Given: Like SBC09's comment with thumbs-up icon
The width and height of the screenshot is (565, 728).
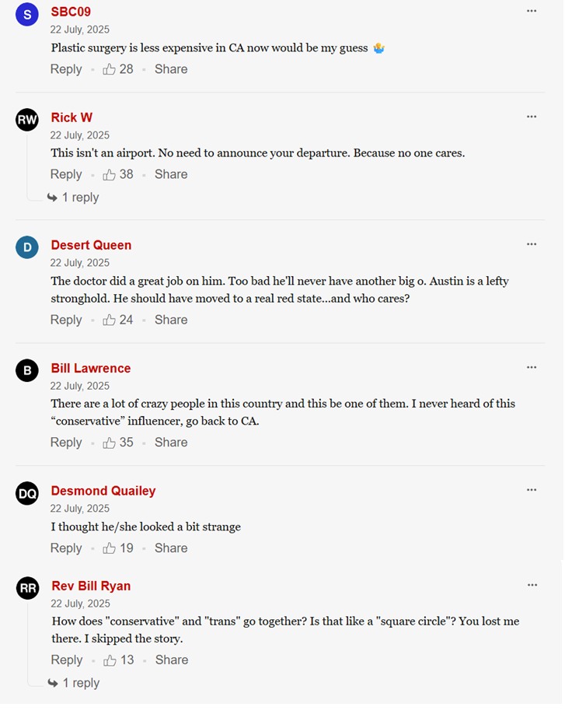Looking at the screenshot, I should tap(109, 69).
